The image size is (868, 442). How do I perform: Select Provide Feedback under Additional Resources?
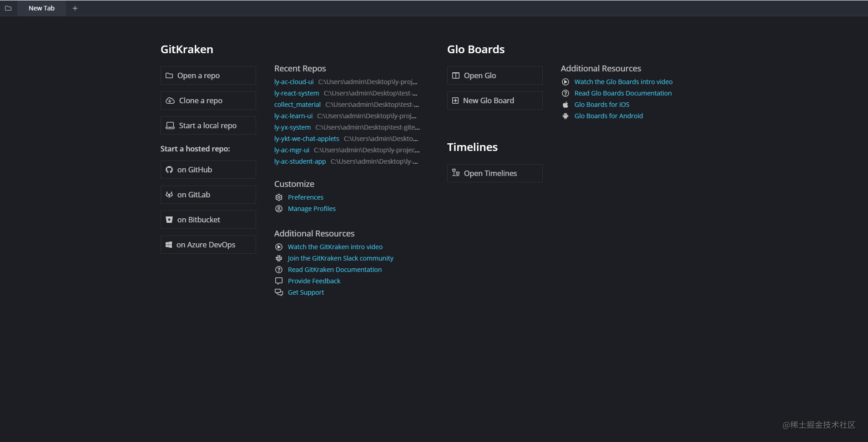314,281
